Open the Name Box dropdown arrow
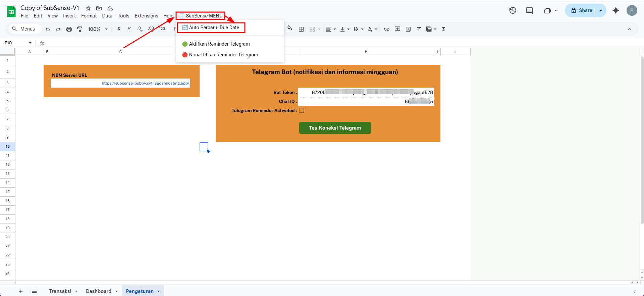The height and width of the screenshot is (296, 644). click(30, 43)
